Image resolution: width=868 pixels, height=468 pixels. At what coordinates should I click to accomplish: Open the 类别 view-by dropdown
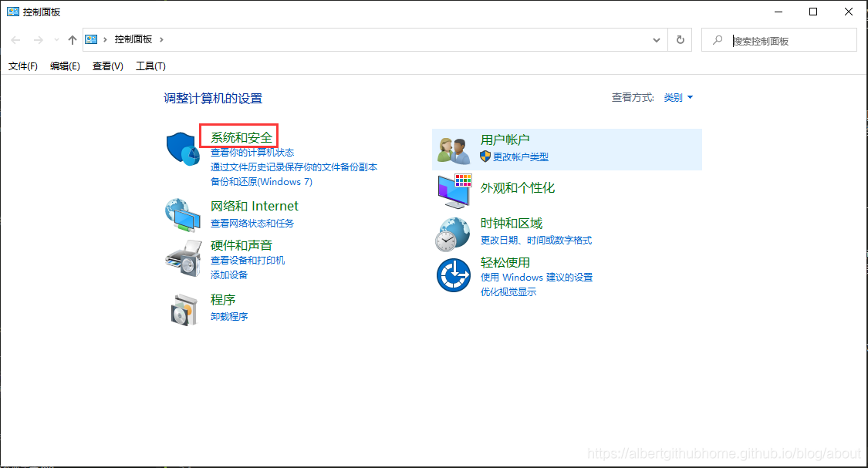[678, 97]
